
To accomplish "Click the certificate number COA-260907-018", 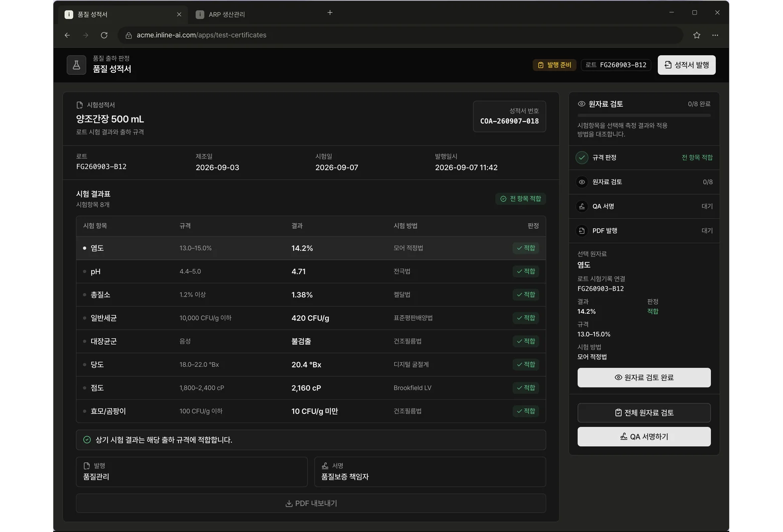I will point(509,121).
